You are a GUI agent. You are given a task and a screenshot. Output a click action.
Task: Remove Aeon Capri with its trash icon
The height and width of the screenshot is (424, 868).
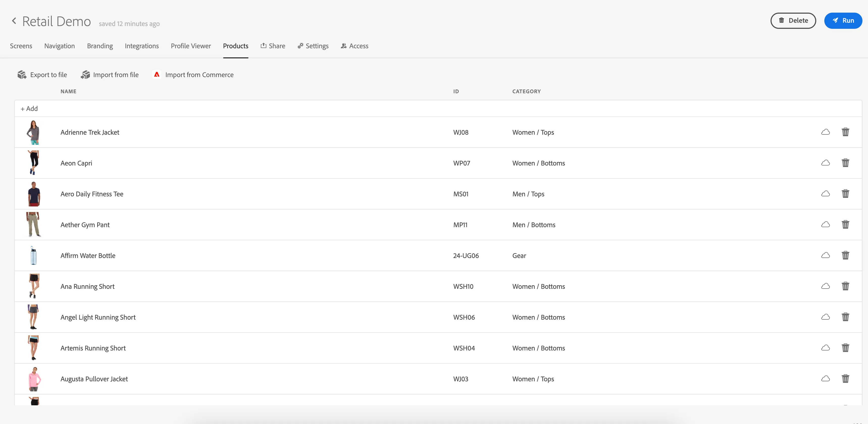[x=846, y=163]
